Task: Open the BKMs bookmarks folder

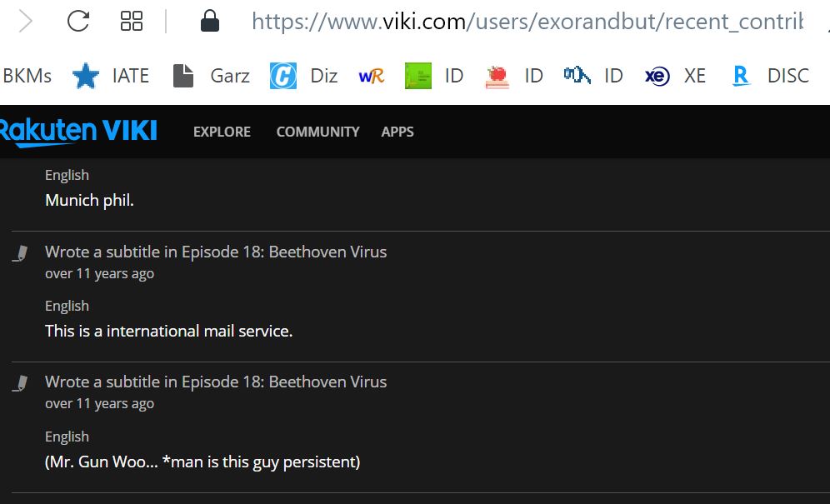Action: (27, 76)
